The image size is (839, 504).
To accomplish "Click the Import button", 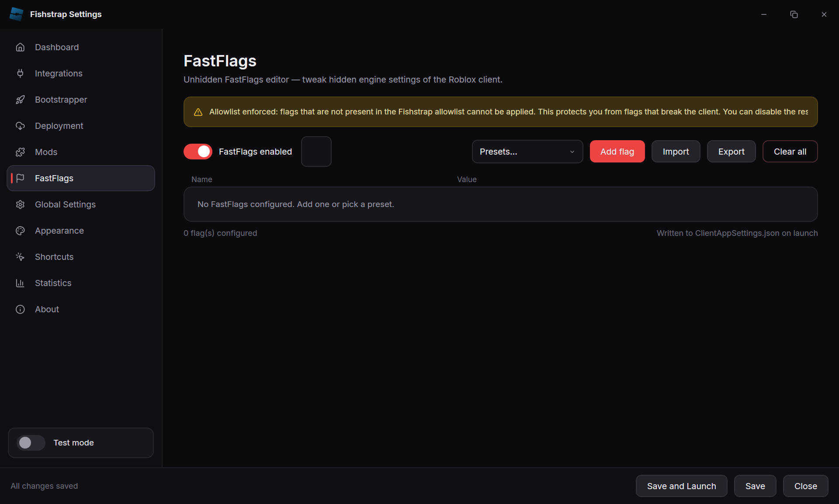I will (676, 152).
